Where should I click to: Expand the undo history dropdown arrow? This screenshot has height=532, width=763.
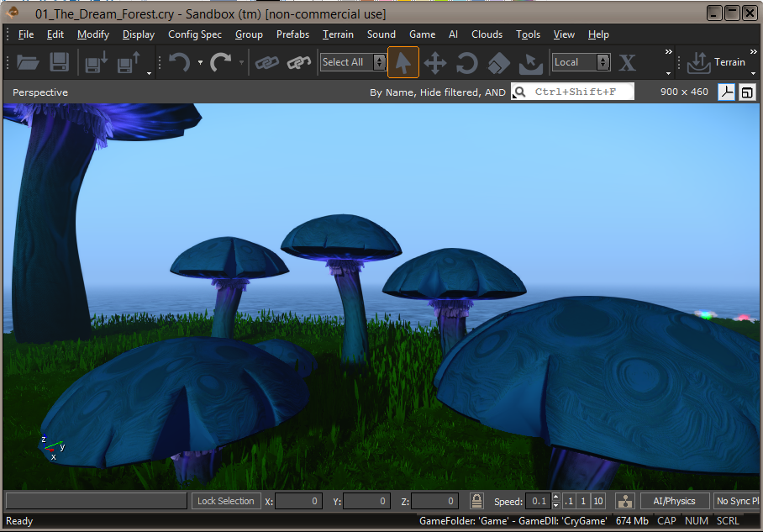pyautogui.click(x=200, y=62)
